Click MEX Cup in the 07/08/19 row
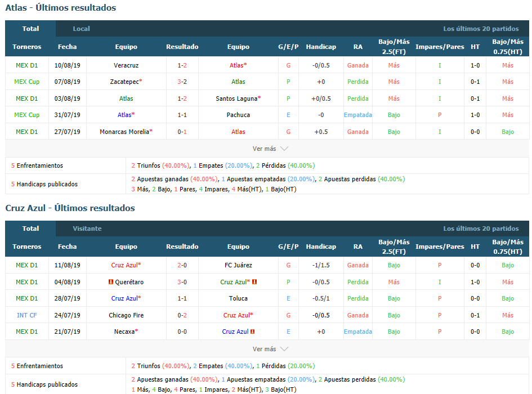 tap(27, 82)
